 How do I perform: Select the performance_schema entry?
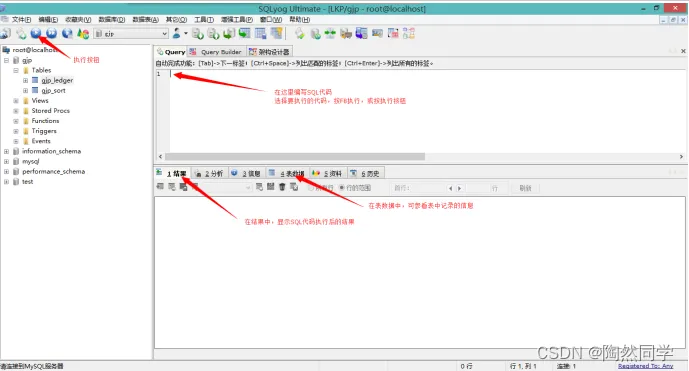(54, 171)
